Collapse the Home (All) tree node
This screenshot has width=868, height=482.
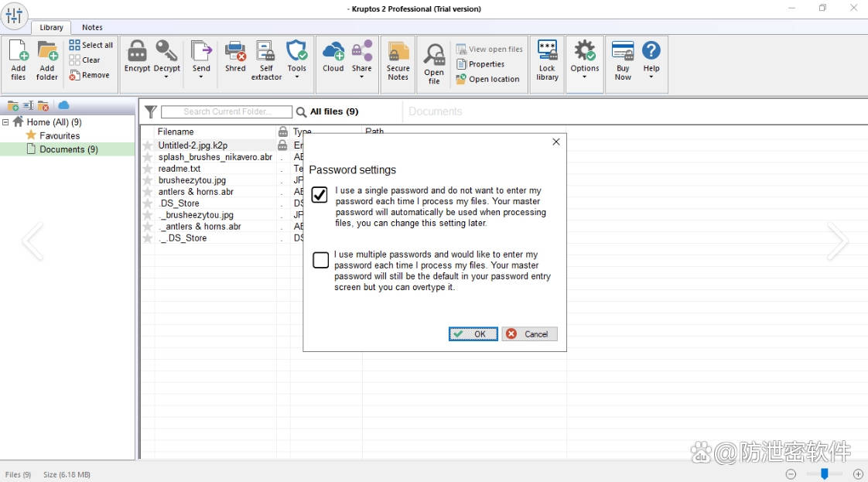5,121
